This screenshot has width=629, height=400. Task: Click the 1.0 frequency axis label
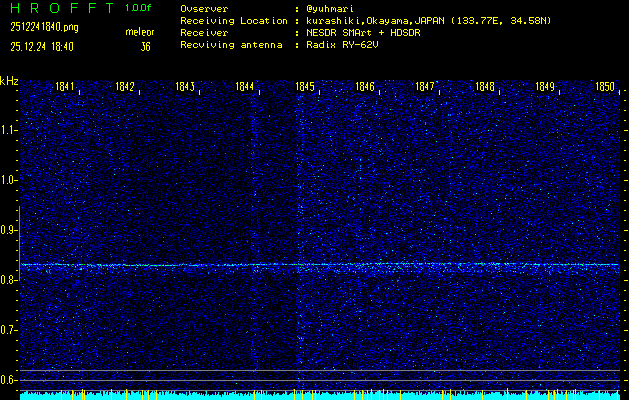[8, 180]
